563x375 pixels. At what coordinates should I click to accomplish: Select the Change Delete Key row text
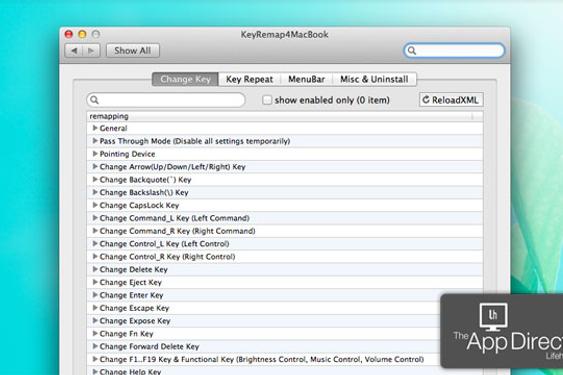click(x=134, y=269)
